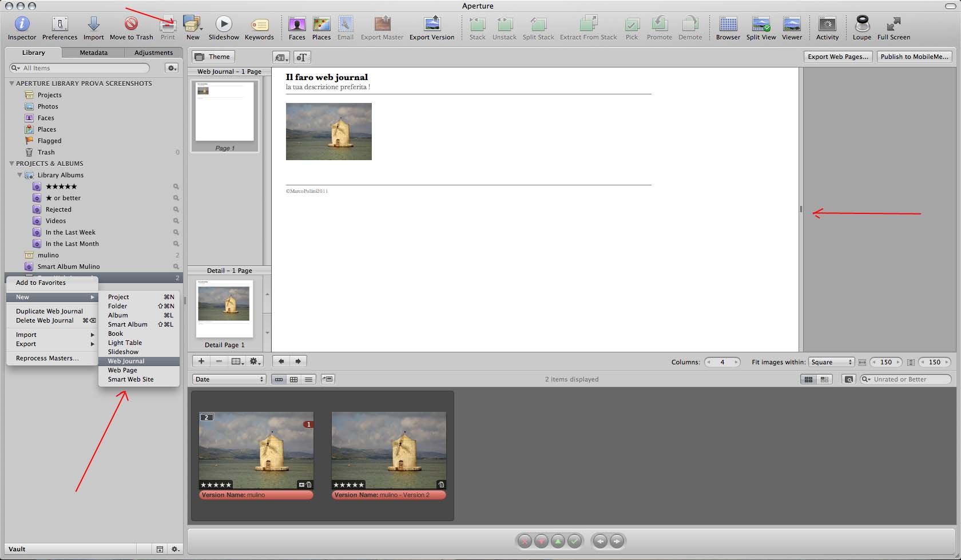Go to next page arrow

coord(298,362)
